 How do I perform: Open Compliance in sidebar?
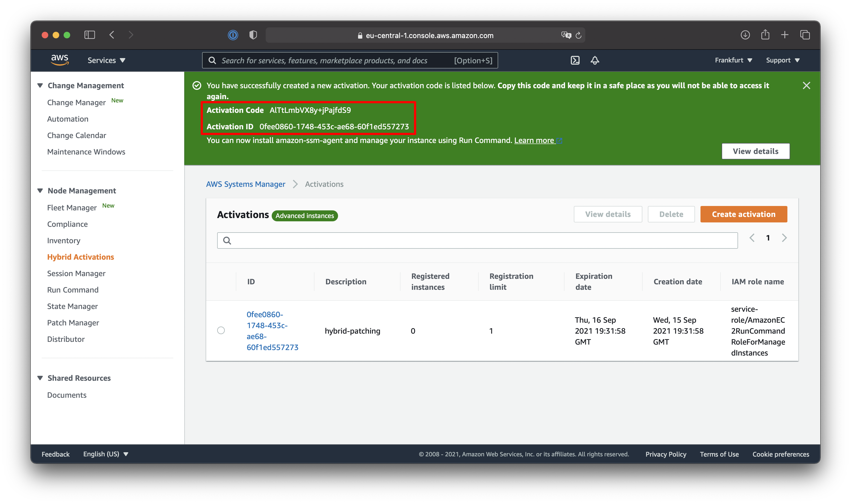pos(67,224)
